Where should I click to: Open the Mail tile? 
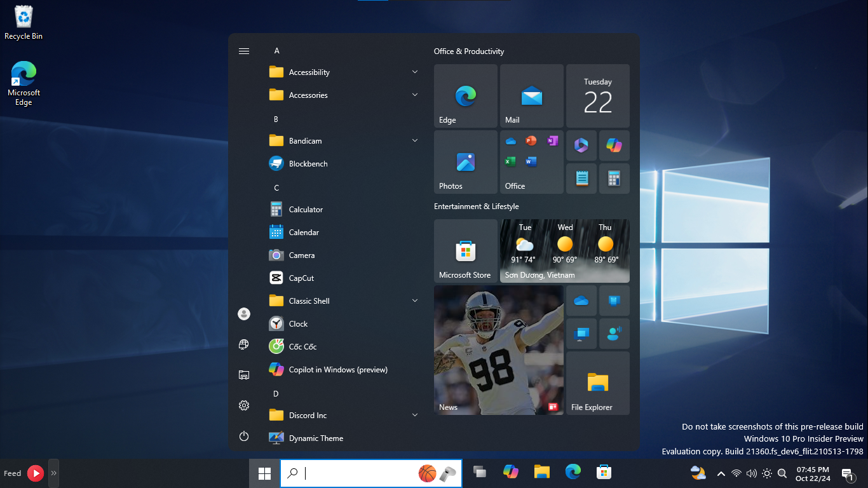532,96
